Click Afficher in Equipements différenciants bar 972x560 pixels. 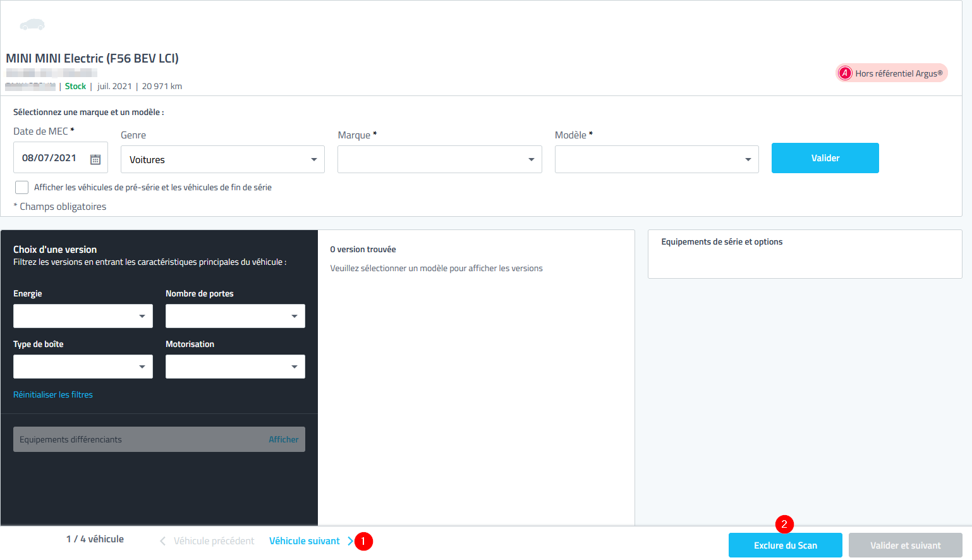(x=284, y=439)
